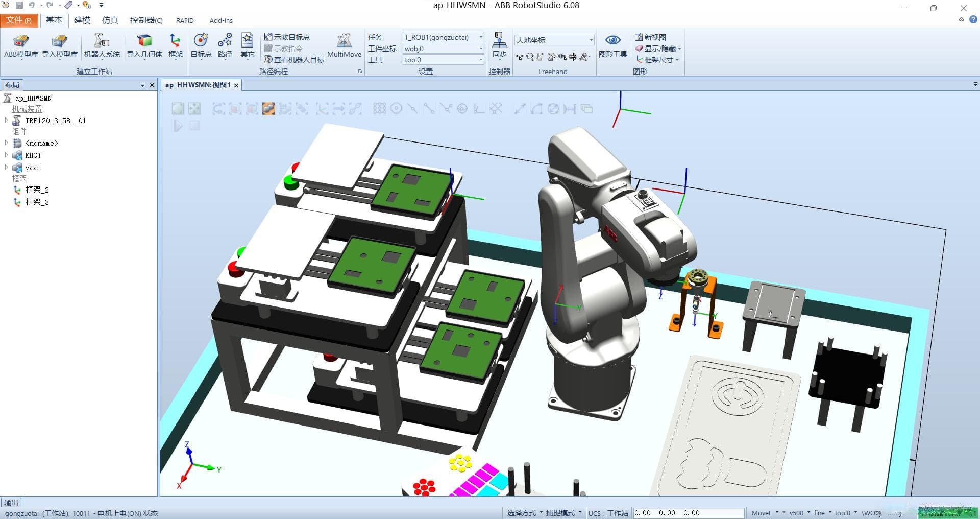This screenshot has width=980, height=519.
Task: Click the MultiMove icon
Action: 344,46
